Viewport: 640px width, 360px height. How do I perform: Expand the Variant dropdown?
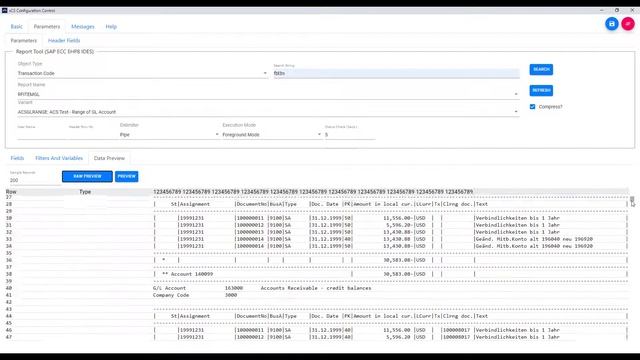pos(268,112)
